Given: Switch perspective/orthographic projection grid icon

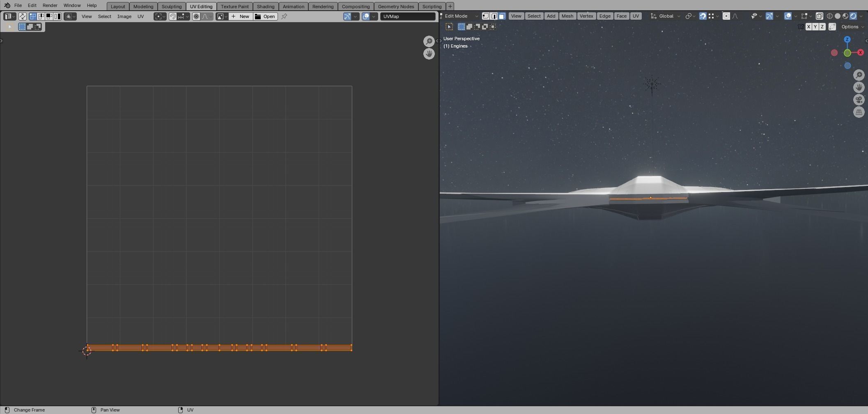Looking at the screenshot, I should click(x=859, y=112).
